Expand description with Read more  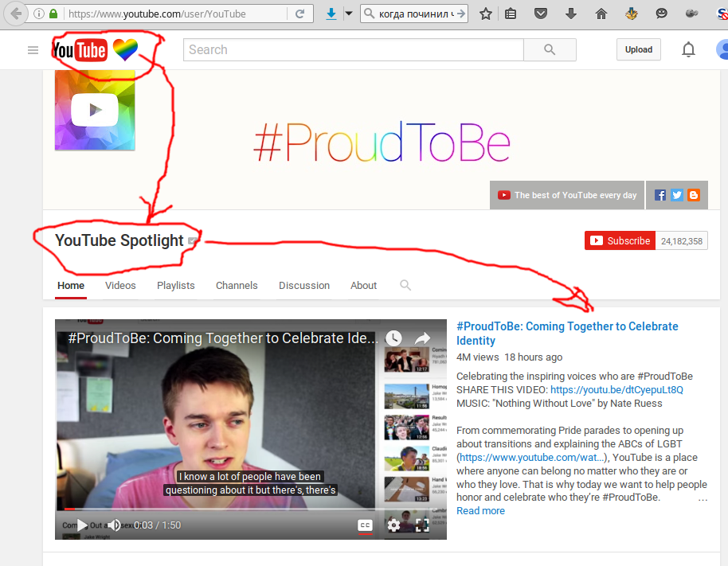click(480, 511)
